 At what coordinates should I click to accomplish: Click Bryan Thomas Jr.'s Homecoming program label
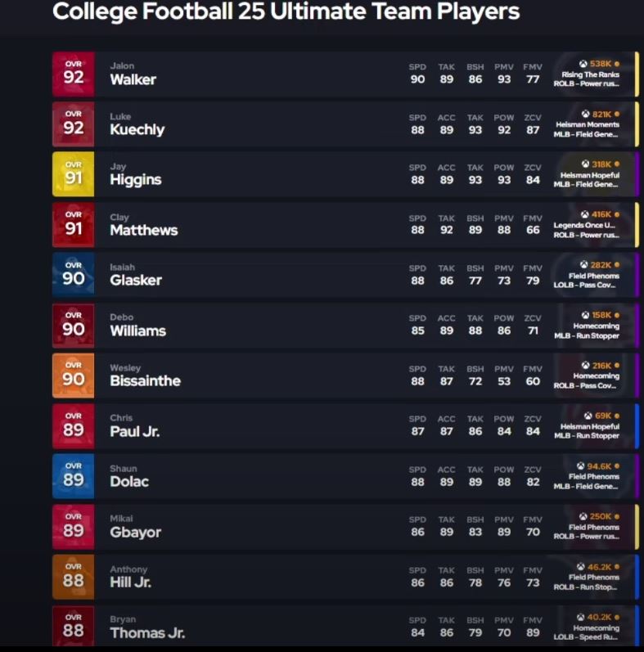[597, 628]
